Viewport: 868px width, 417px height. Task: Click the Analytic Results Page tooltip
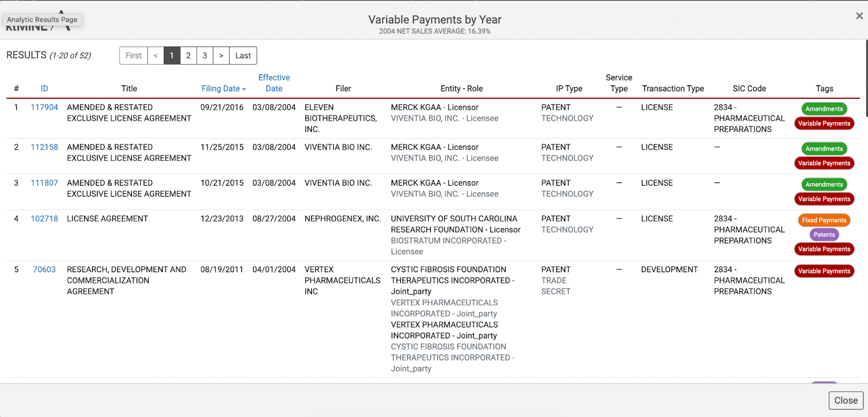click(42, 20)
